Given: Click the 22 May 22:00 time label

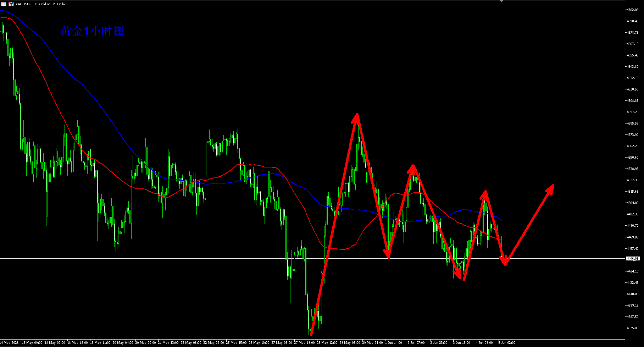Looking at the screenshot, I should coord(213,343).
